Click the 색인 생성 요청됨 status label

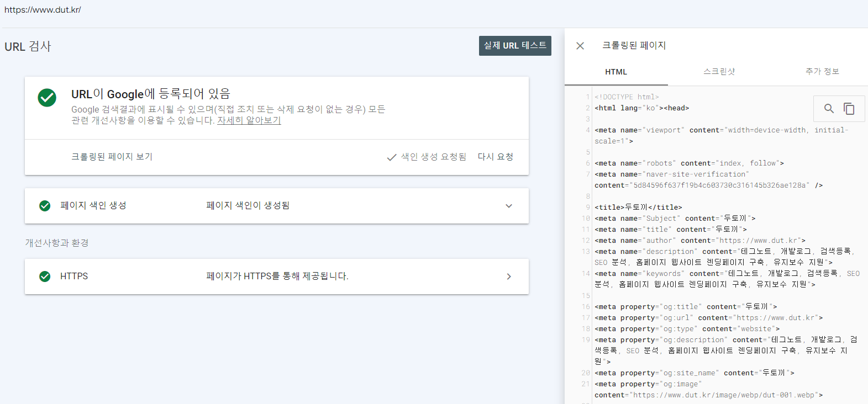(434, 157)
